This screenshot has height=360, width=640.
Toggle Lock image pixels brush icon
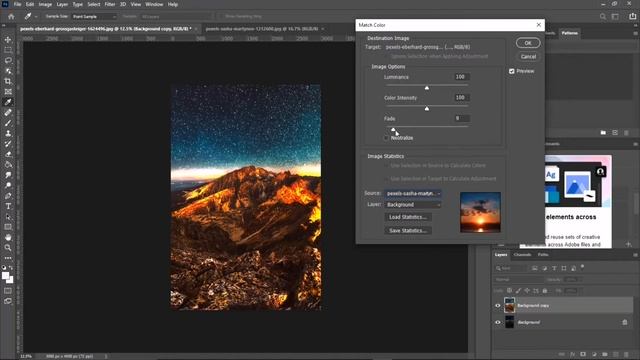(x=518, y=291)
